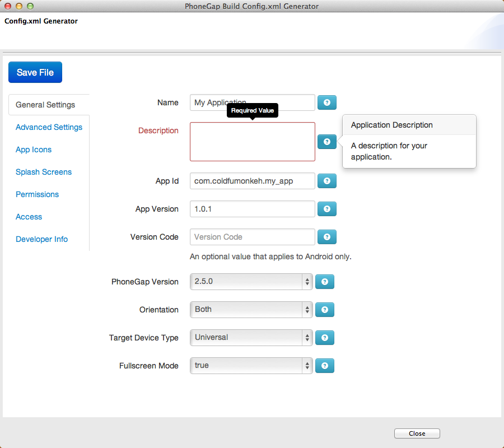The width and height of the screenshot is (504, 448).
Task: Open the Developer Info tab
Action: 41,240
